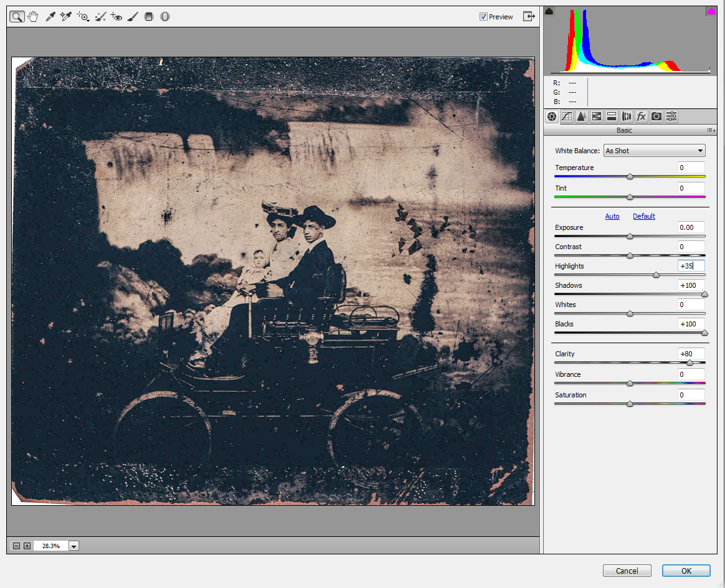Select the Spot Removal tool
This screenshot has width=725, height=588.
click(100, 17)
